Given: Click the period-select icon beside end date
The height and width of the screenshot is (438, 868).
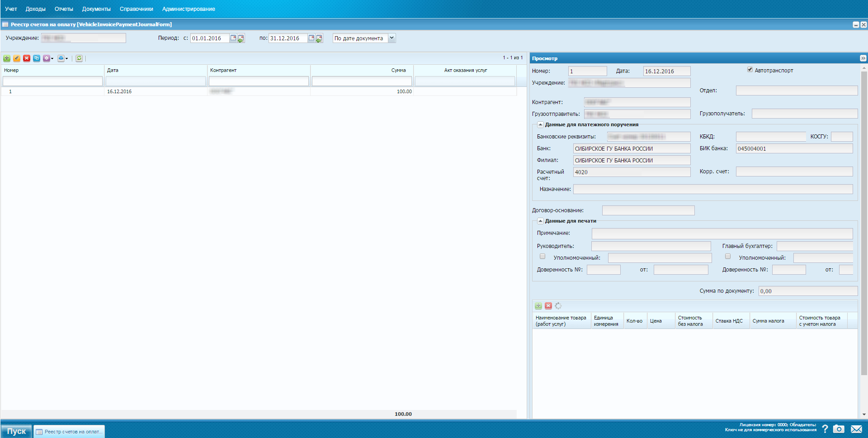Looking at the screenshot, I should [x=319, y=38].
